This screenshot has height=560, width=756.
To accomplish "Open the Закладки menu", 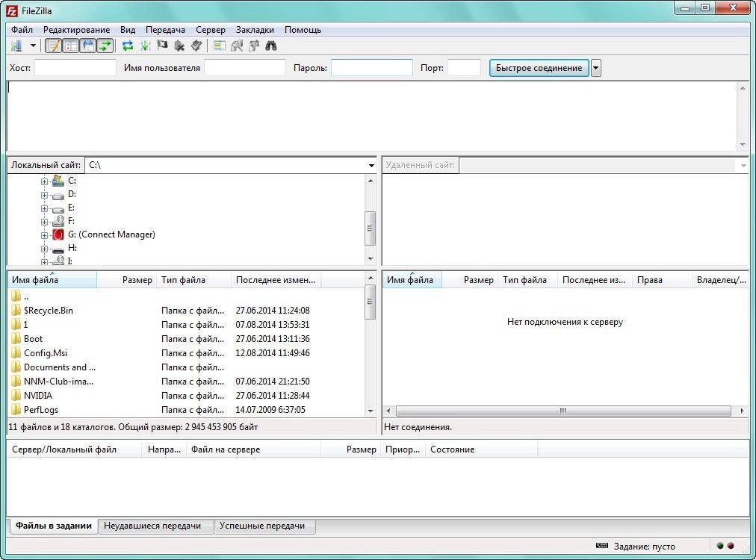I will pos(255,29).
